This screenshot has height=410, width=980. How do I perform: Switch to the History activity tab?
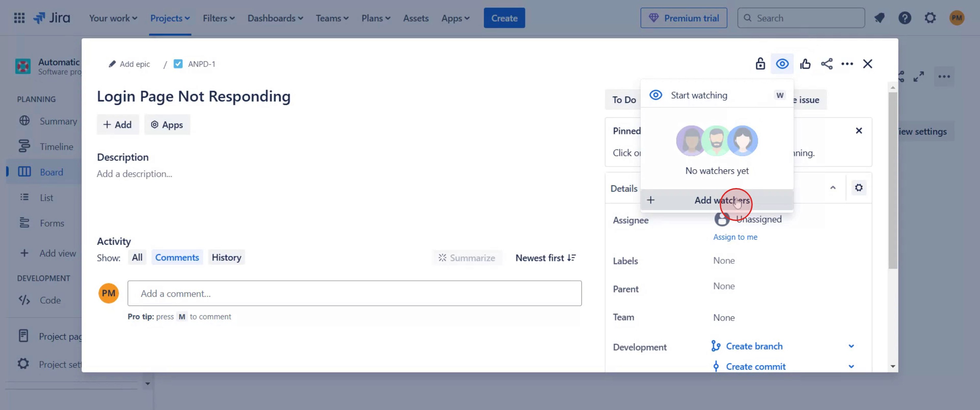[x=226, y=258]
